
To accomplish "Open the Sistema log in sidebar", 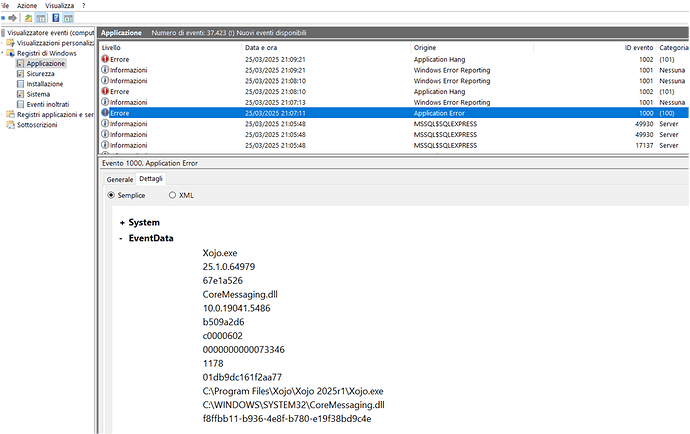I will 41,94.
